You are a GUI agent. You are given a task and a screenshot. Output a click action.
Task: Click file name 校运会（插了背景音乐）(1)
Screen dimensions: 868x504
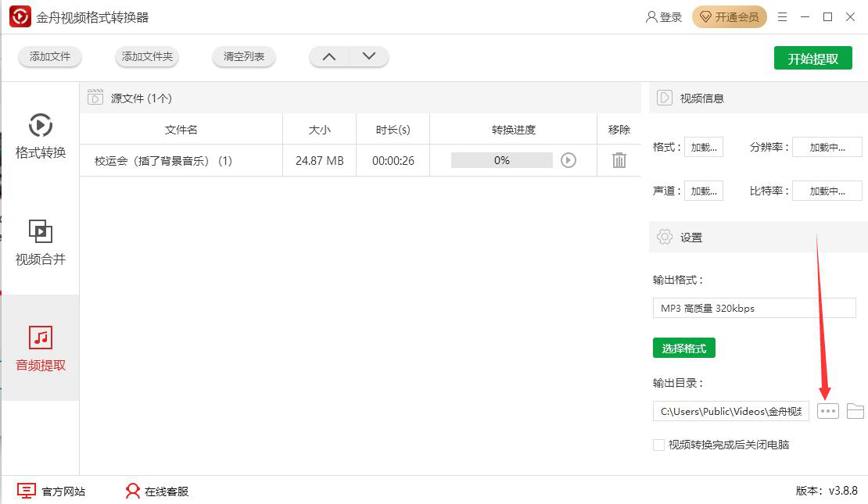(x=163, y=161)
